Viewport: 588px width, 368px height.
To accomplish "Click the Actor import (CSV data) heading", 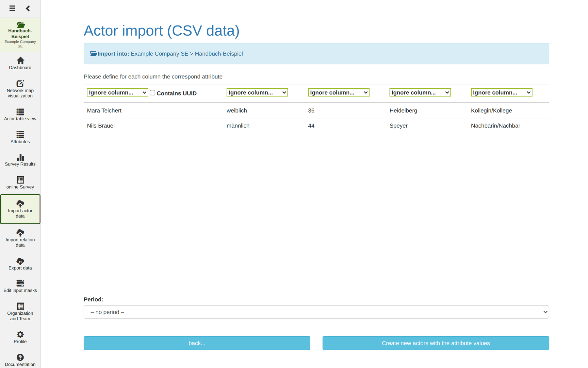I will pos(161,31).
